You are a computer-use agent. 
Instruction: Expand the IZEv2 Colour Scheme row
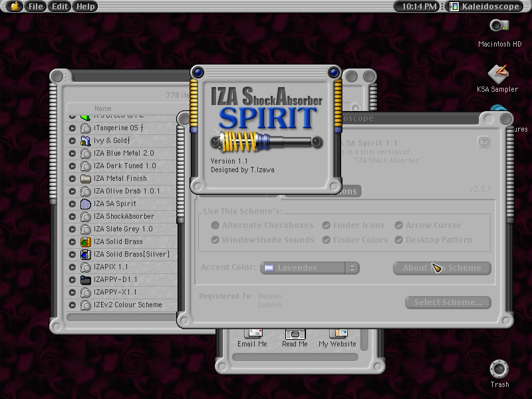click(x=72, y=305)
